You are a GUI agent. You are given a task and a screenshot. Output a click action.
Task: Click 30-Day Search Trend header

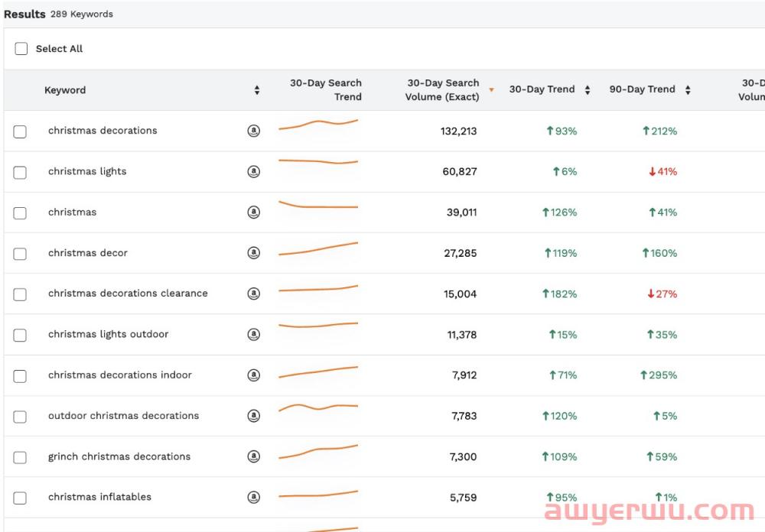click(x=326, y=89)
